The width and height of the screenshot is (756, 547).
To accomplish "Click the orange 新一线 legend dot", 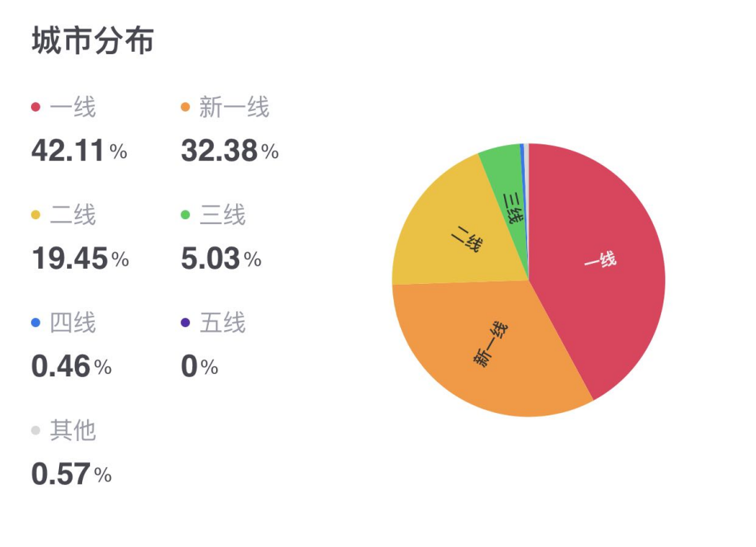I will [x=186, y=107].
